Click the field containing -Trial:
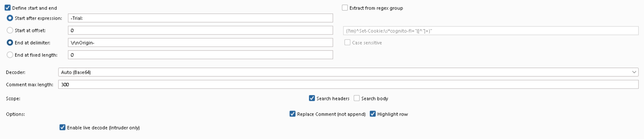The height and width of the screenshot is (139, 644). [200, 18]
